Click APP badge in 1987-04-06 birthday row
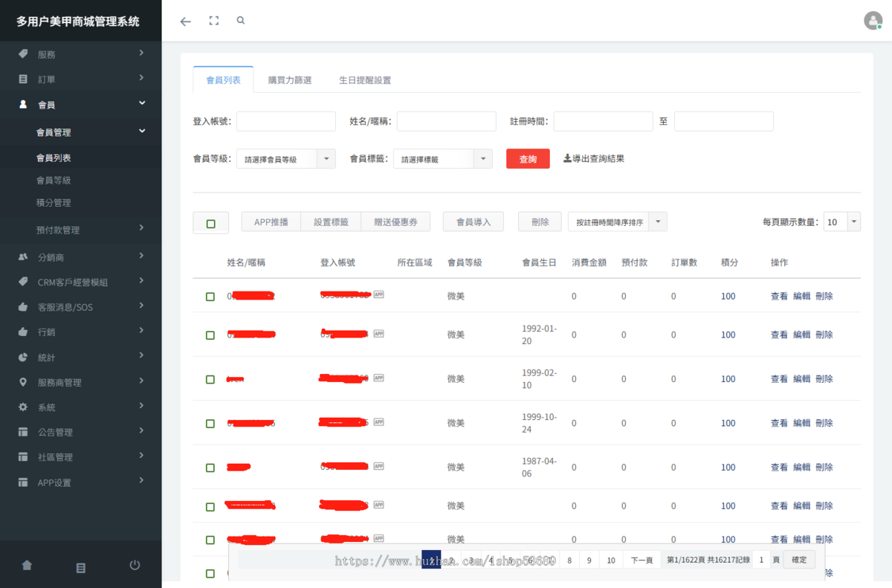892x588 pixels. click(379, 466)
